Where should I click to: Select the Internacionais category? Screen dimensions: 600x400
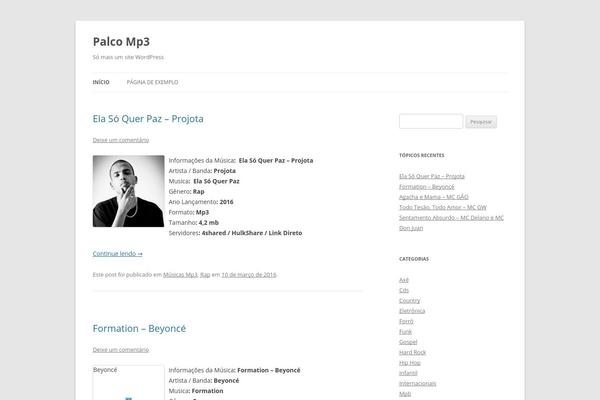pos(417,383)
